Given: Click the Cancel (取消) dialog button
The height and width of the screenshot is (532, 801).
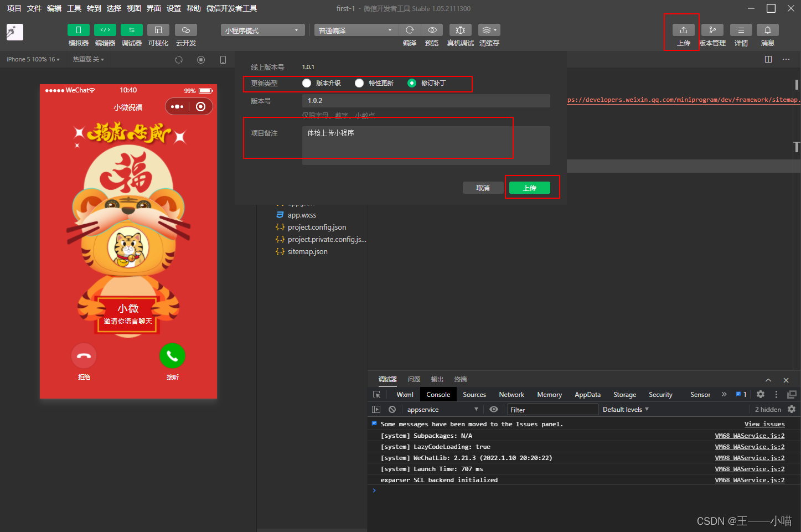Looking at the screenshot, I should (483, 188).
